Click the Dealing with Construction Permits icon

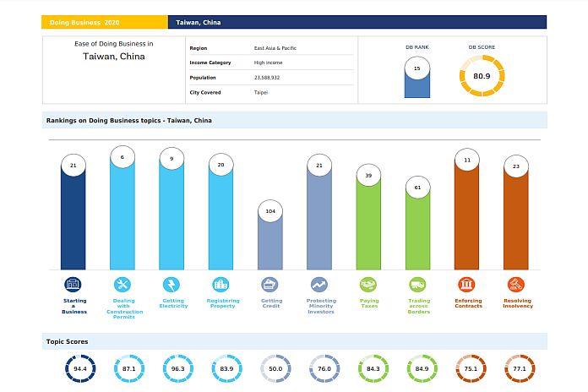[x=122, y=284]
